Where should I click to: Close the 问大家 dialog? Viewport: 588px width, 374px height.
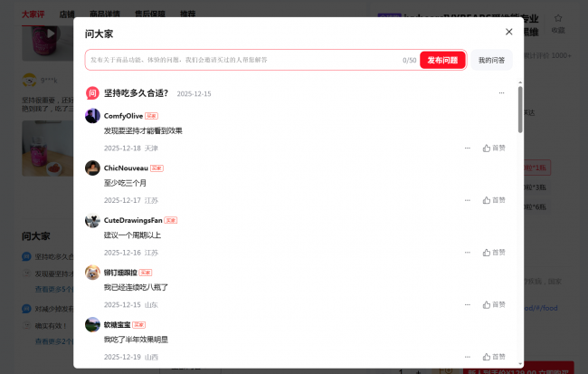508,32
